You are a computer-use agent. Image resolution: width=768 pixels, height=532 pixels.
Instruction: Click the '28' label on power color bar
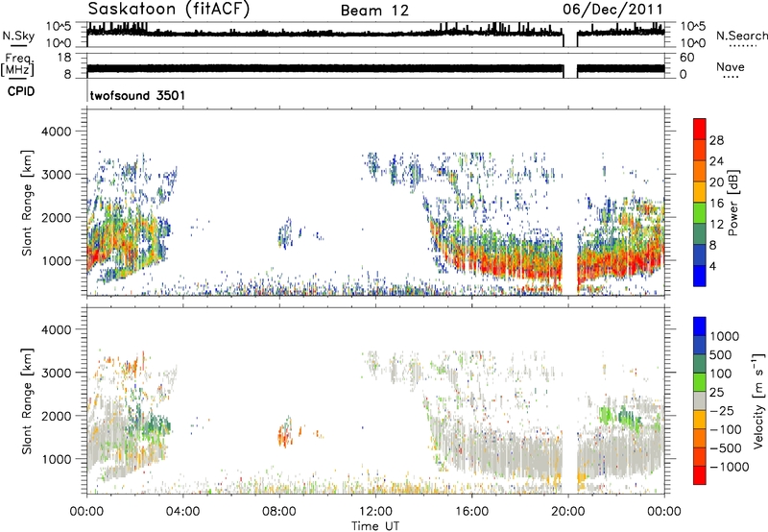716,140
